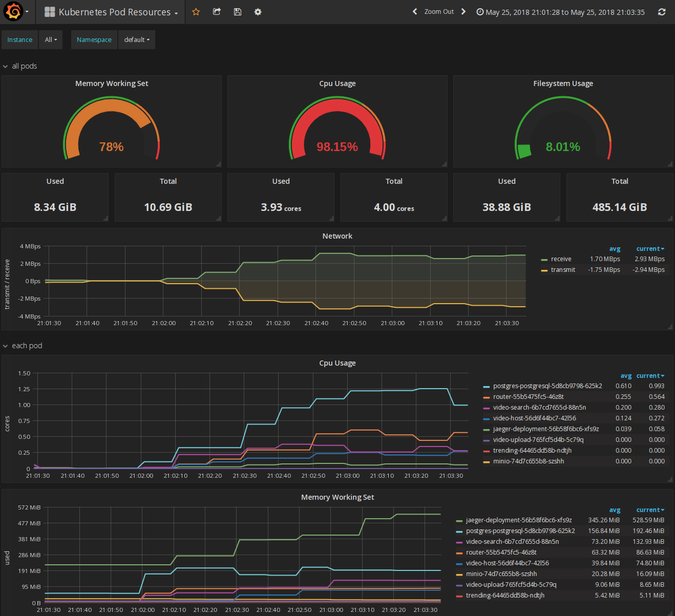Open minio color swatch in Cpu Usage legend
Viewport: 675px width, 616px height.
click(x=487, y=462)
